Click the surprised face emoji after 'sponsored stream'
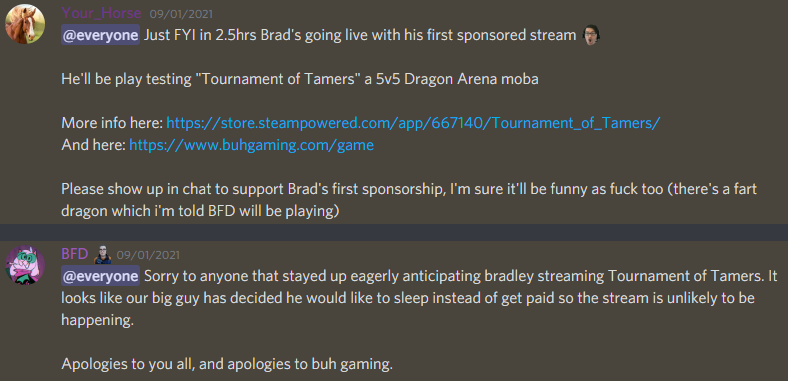 592,35
